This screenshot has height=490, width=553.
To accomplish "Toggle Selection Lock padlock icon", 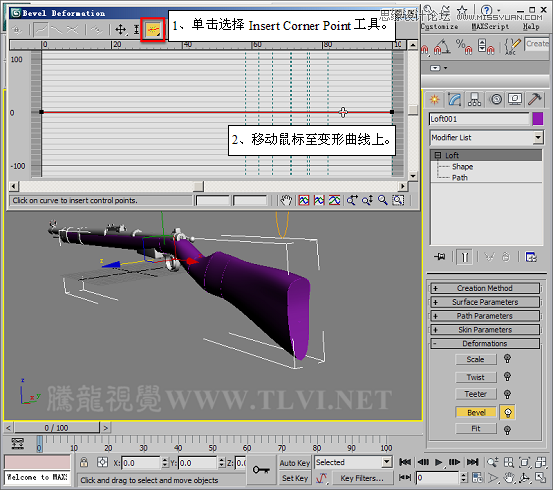I will click(x=84, y=462).
